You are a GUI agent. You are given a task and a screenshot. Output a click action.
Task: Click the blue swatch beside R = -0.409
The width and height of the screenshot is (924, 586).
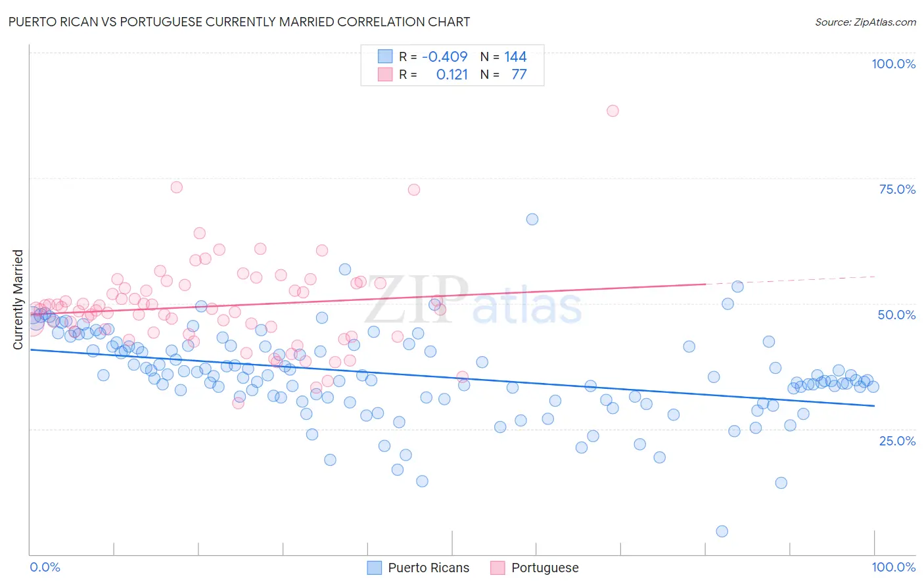(385, 56)
